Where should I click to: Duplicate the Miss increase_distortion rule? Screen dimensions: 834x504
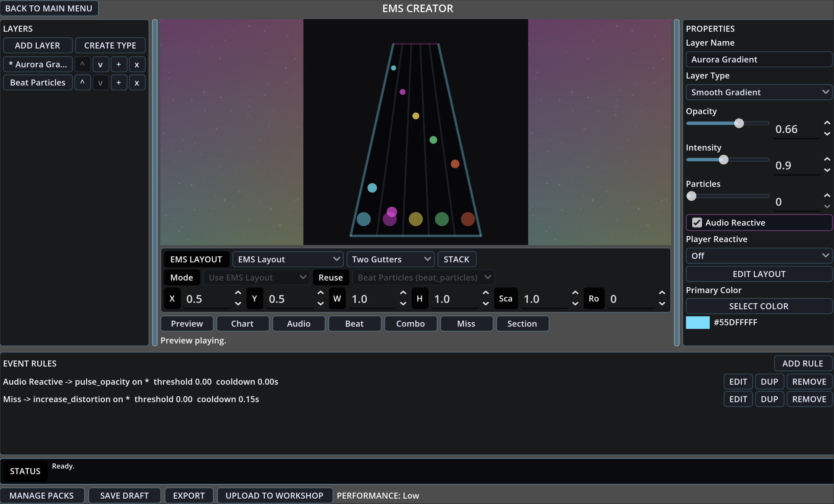[x=769, y=399]
